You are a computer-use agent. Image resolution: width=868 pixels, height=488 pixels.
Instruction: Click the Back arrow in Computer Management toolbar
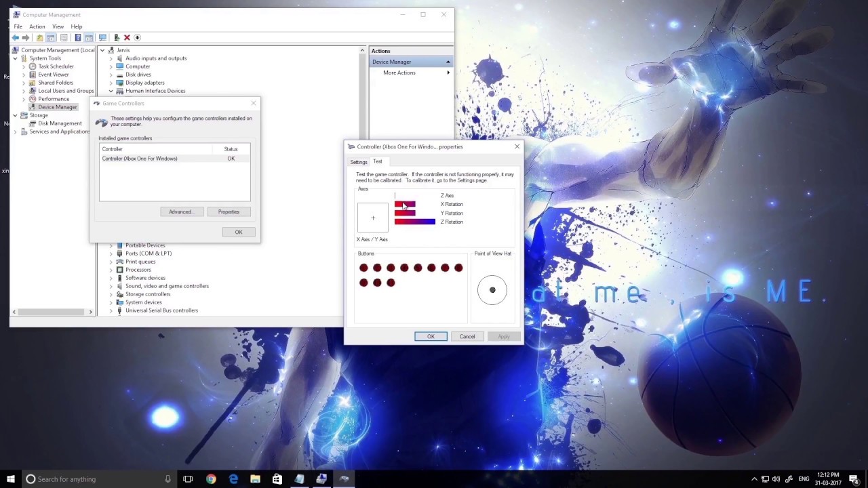(15, 37)
